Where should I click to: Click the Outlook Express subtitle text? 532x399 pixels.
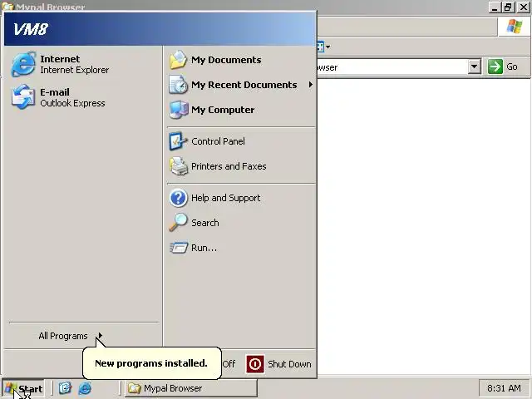pos(72,103)
